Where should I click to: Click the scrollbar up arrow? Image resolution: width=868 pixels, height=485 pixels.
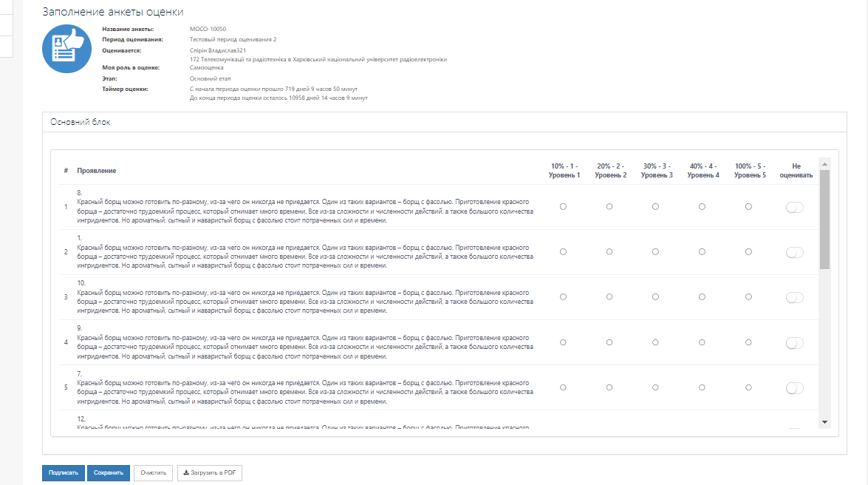coord(824,165)
